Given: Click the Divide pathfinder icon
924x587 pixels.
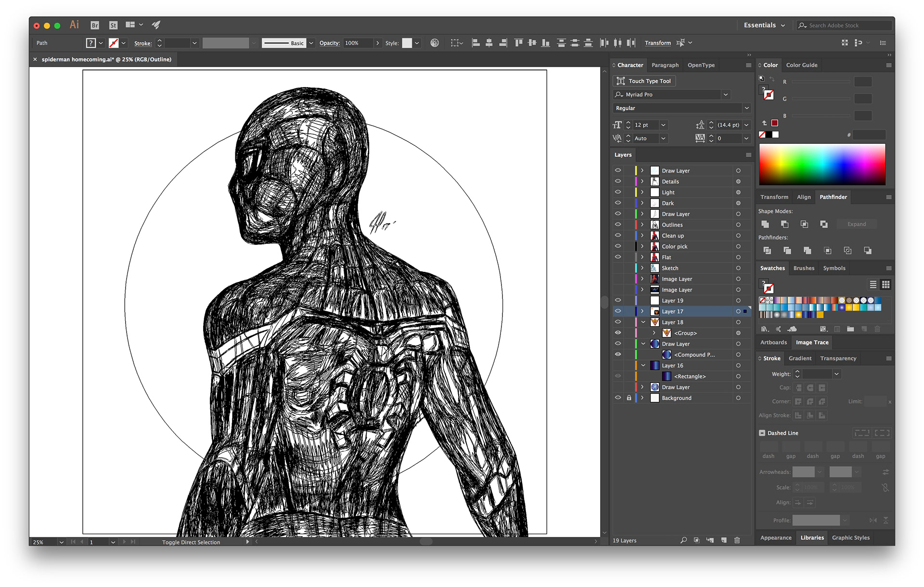Looking at the screenshot, I should click(767, 251).
